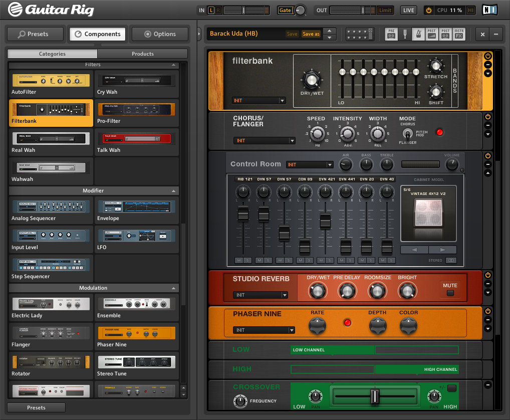Image resolution: width=510 pixels, height=420 pixels.
Task: Select the Rotator component
Action: tap(51, 366)
